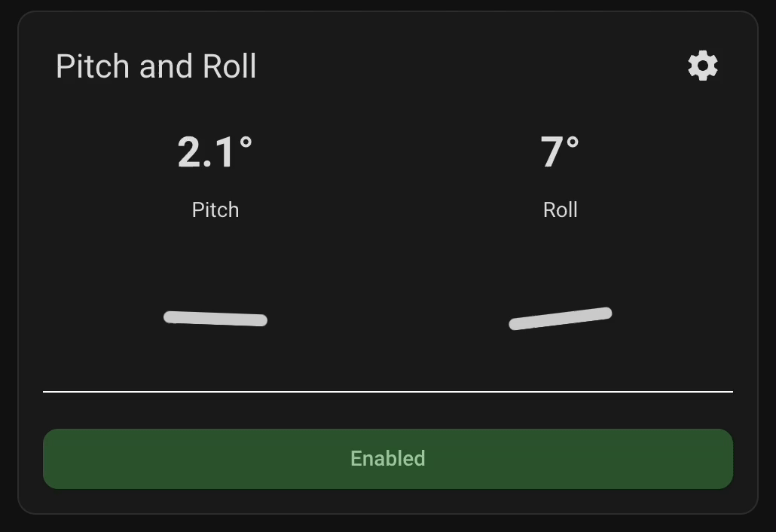Viewport: 776px width, 532px height.
Task: Click the digit 2 in the pitch value
Action: tap(191, 152)
